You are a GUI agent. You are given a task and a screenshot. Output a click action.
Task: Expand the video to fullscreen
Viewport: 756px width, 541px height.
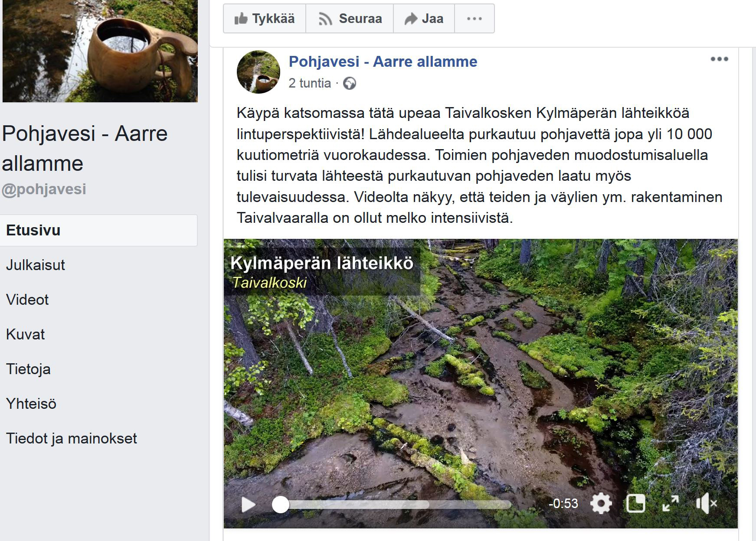pyautogui.click(x=671, y=504)
